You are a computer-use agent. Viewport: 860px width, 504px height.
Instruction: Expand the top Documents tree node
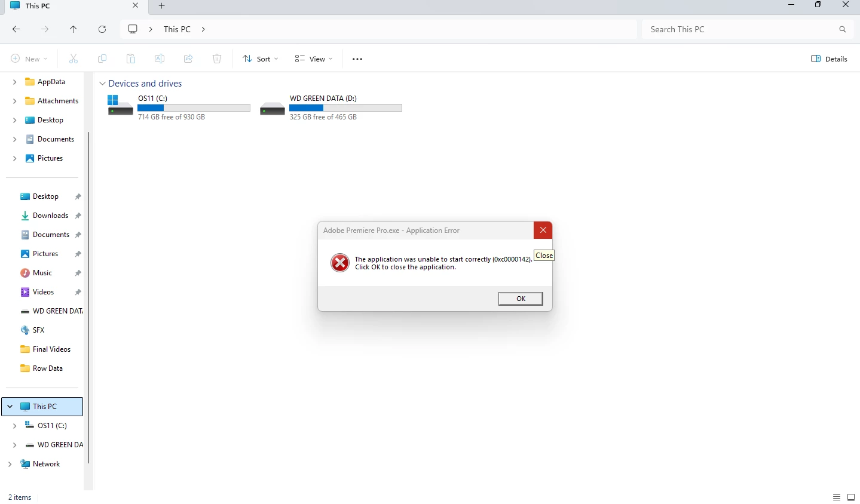14,139
